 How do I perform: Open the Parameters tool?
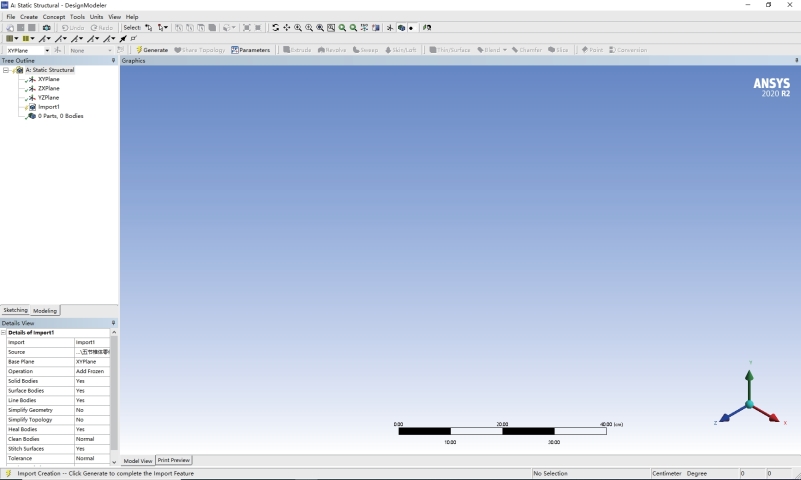250,50
